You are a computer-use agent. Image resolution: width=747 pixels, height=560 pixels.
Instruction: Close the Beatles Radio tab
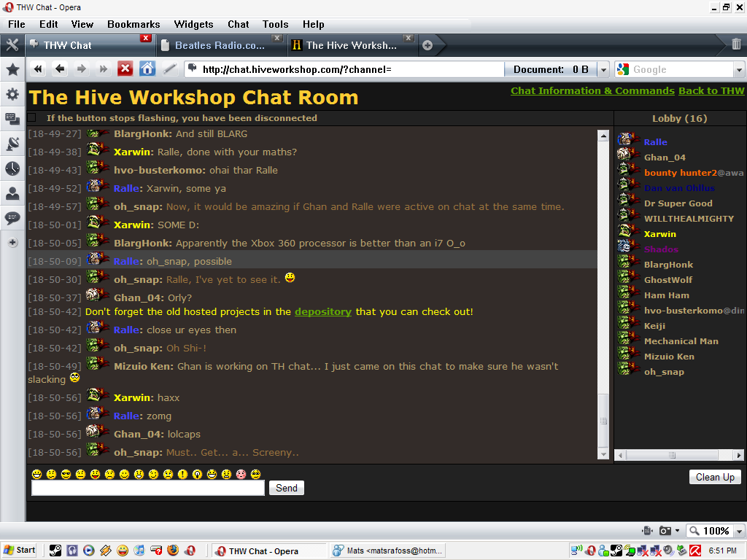pyautogui.click(x=277, y=38)
